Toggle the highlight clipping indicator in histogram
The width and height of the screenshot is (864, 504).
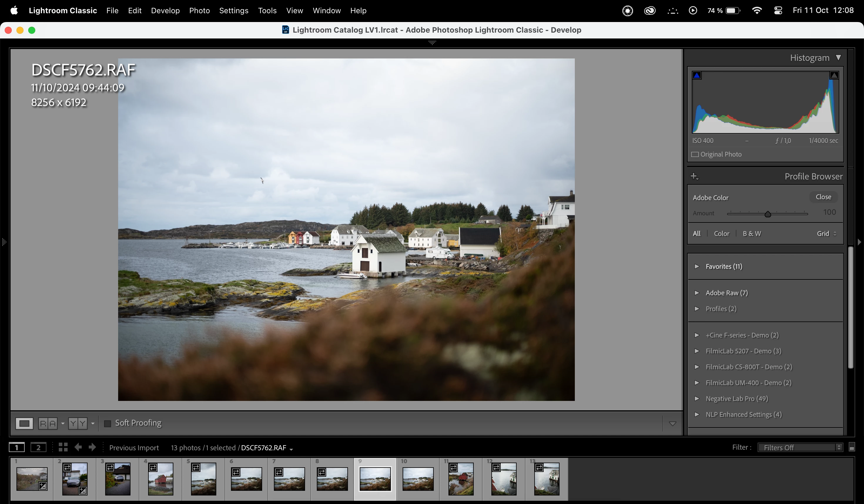[834, 75]
